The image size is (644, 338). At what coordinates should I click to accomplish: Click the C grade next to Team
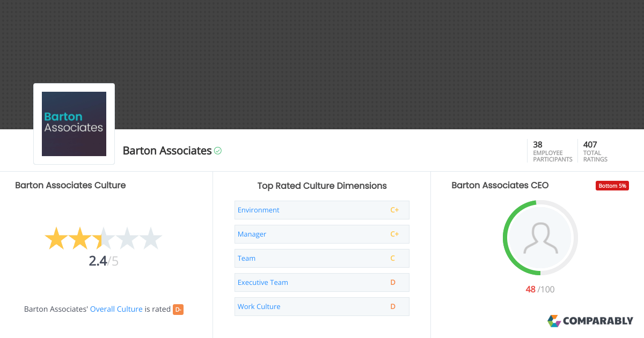tap(393, 258)
